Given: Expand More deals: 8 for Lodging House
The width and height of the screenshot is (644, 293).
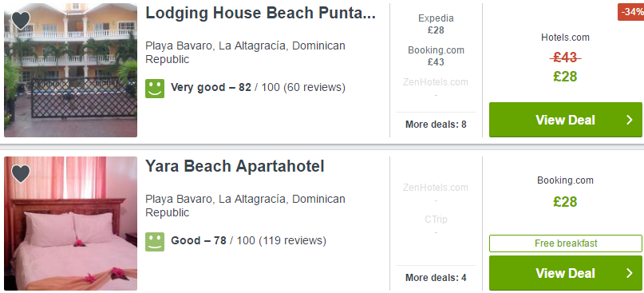Looking at the screenshot, I should tap(436, 125).
